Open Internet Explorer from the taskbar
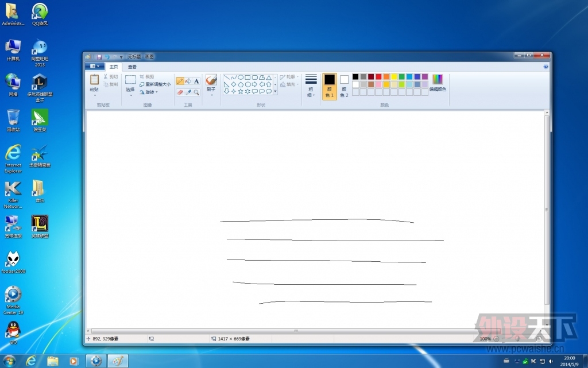The image size is (588, 368). (31, 361)
